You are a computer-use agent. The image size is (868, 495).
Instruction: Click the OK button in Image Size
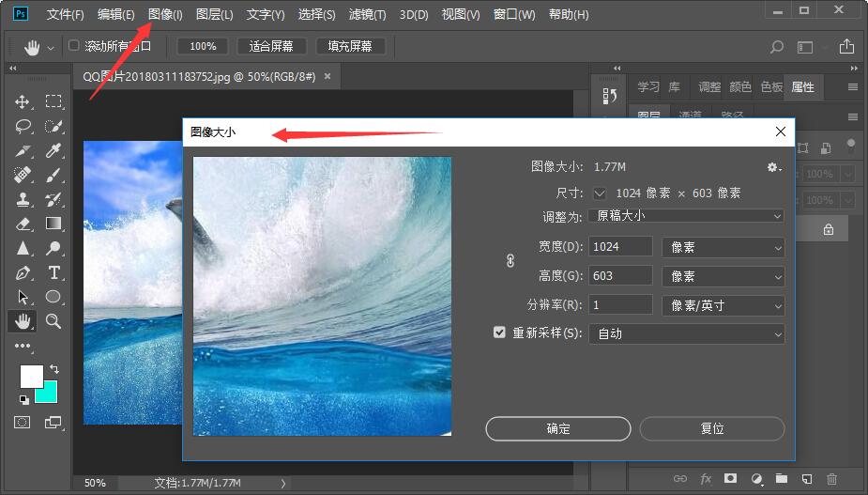(x=558, y=428)
